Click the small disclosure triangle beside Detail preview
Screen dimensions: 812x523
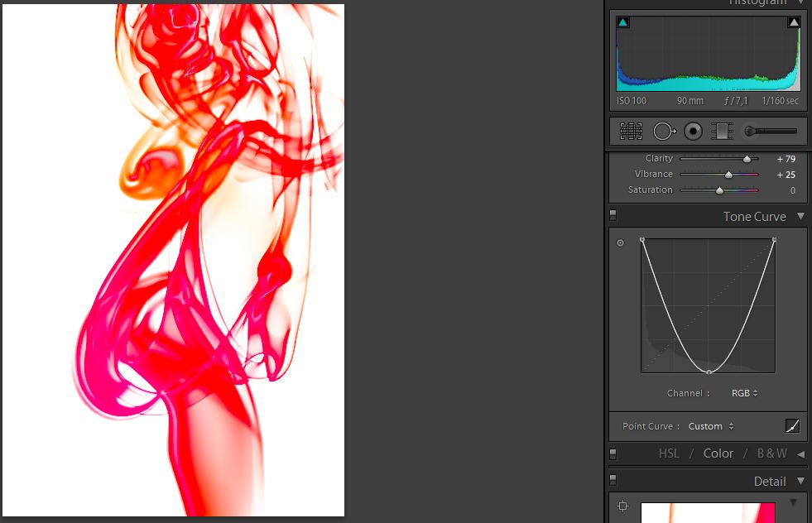point(793,502)
